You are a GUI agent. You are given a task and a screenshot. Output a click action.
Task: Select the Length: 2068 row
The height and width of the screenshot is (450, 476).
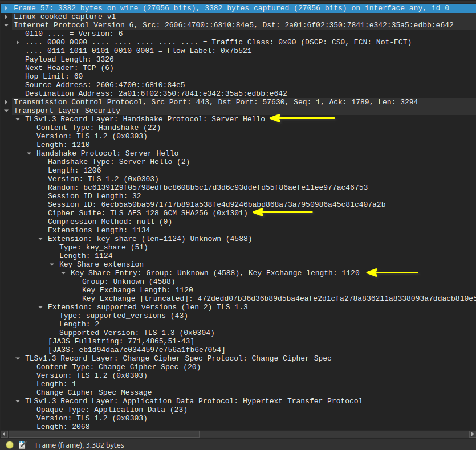click(x=63, y=427)
